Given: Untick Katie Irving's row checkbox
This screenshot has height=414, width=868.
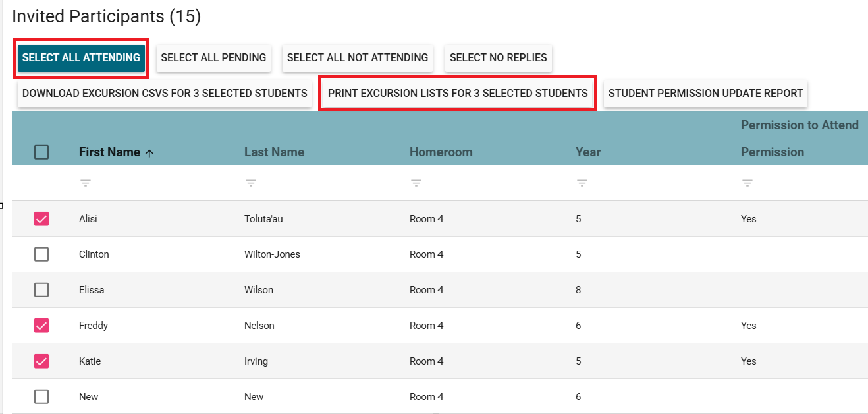Looking at the screenshot, I should click(41, 361).
